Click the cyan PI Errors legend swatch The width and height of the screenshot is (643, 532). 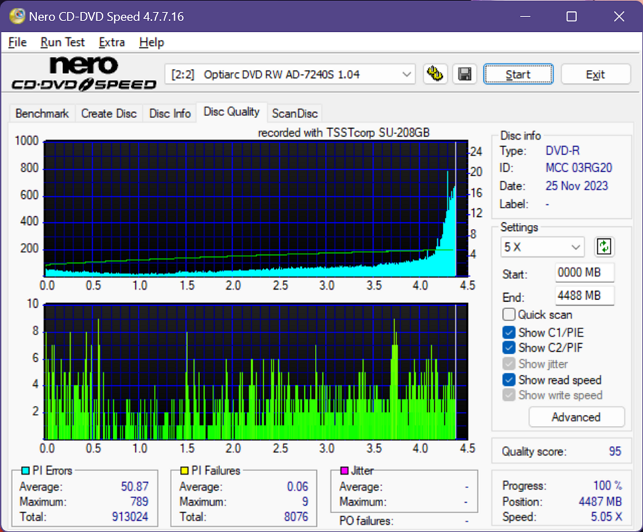pos(25,470)
